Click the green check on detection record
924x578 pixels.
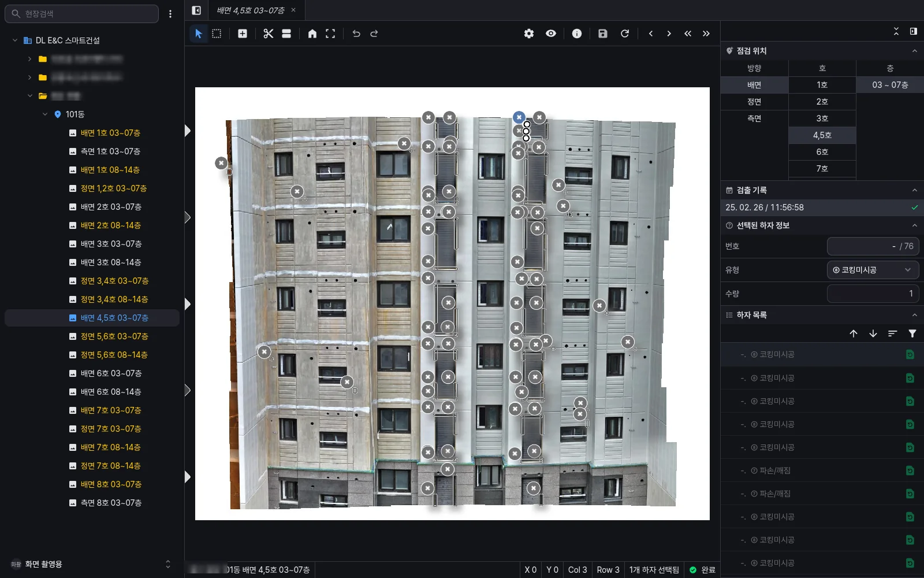(915, 208)
